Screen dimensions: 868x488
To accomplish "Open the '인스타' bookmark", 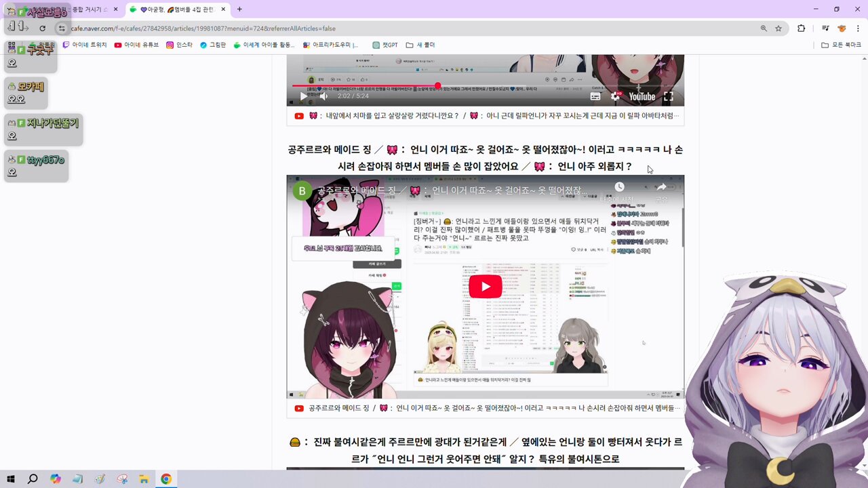I will pyautogui.click(x=180, y=45).
